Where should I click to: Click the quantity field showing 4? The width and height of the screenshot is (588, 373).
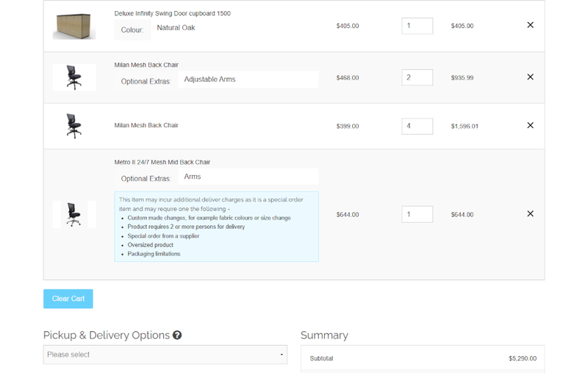click(417, 126)
